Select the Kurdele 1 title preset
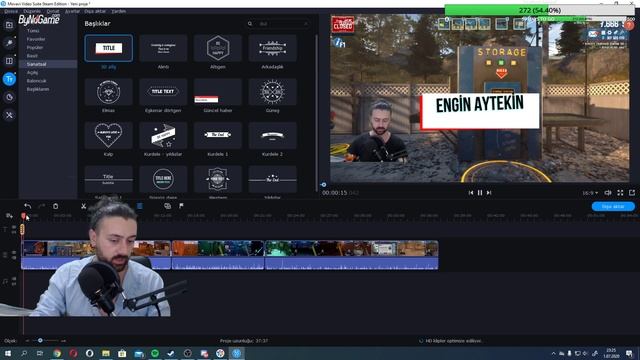Viewport: 640px width, 360px height. pyautogui.click(x=218, y=136)
